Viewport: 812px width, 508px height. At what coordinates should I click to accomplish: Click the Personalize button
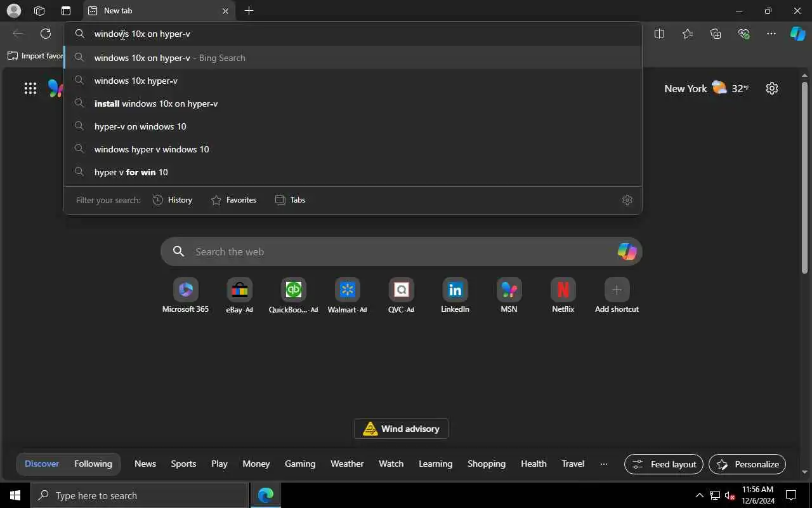pos(747,464)
